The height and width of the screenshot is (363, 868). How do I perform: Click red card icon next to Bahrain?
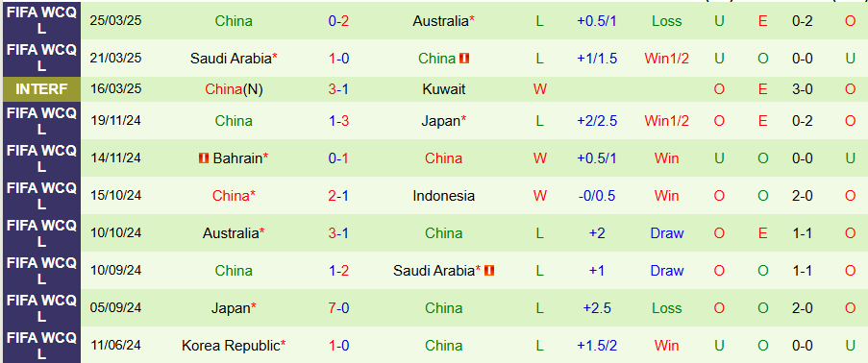[x=204, y=158]
